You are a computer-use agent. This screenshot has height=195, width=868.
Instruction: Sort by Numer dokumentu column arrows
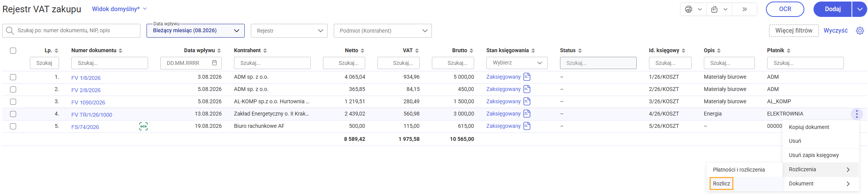pos(120,51)
